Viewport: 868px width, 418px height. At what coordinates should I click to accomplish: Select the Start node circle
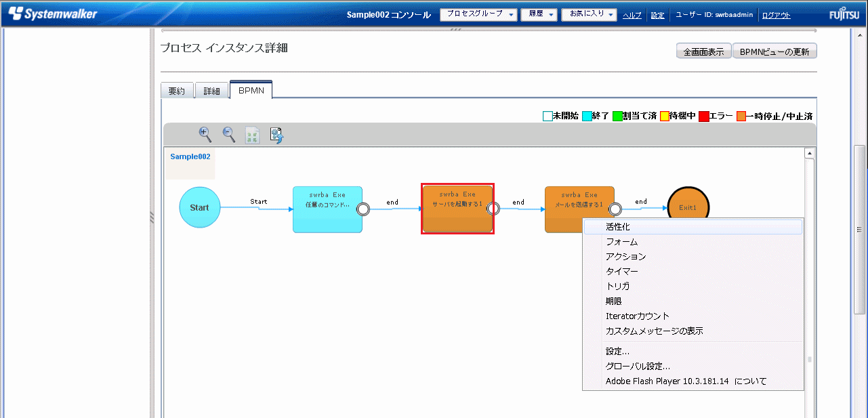coord(199,208)
